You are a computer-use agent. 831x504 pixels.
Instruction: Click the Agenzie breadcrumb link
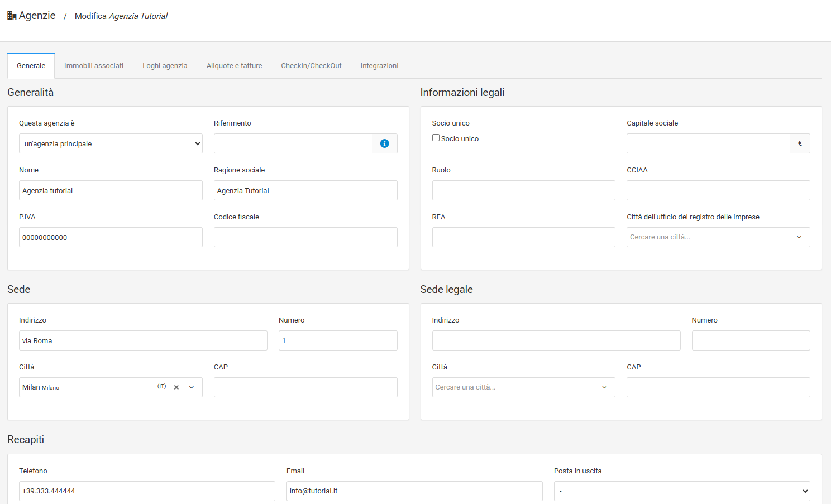tap(37, 16)
